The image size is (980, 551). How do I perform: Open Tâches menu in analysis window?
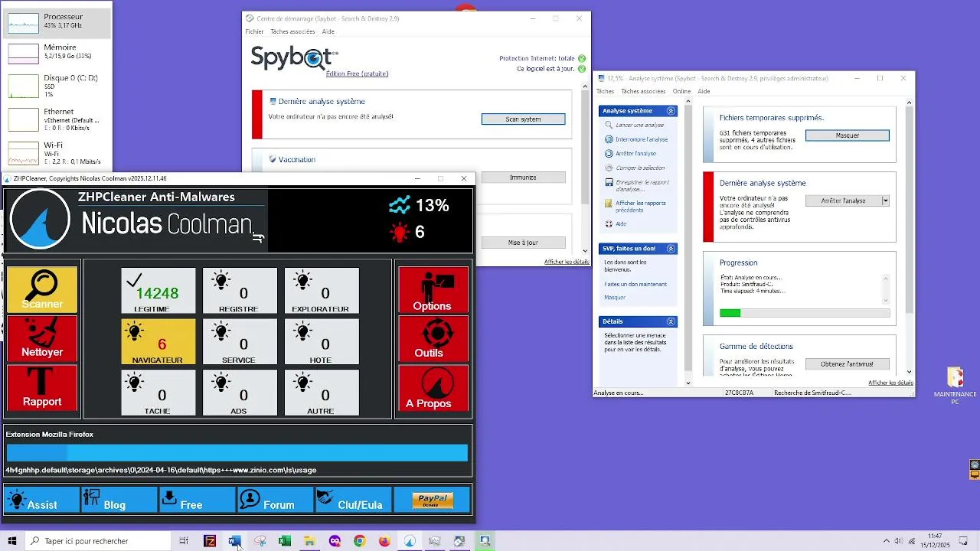click(x=605, y=91)
